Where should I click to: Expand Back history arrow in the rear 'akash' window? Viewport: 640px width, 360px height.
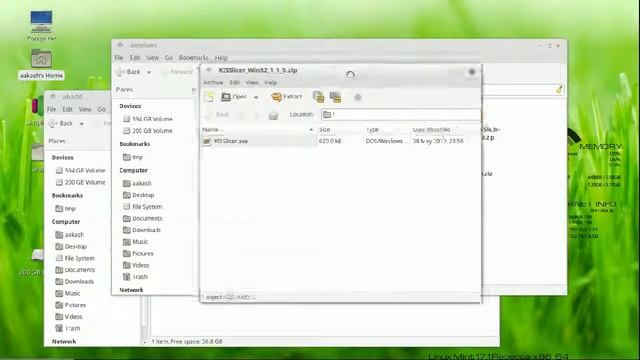tap(82, 124)
